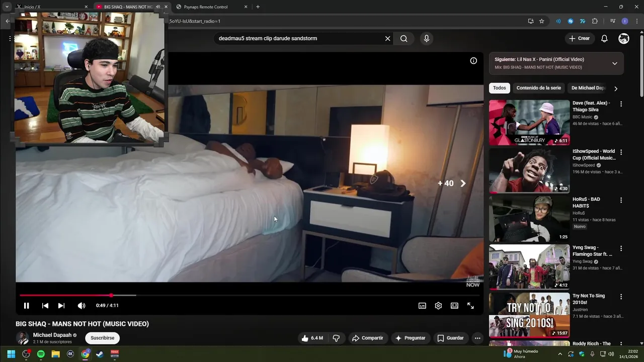
Task: Go to the previous video
Action: (x=45, y=306)
